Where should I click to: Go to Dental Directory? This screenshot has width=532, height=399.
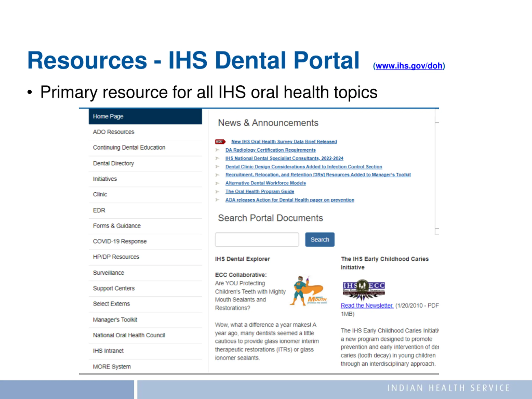pos(145,164)
